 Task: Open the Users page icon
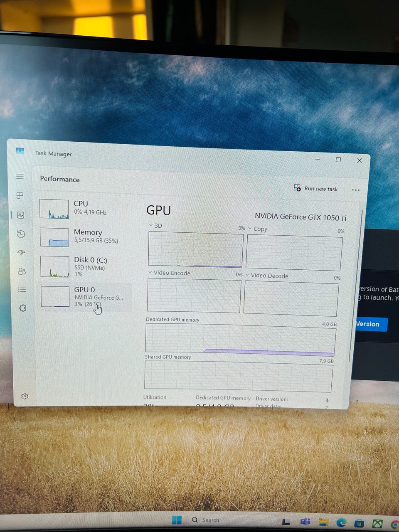tap(22, 271)
